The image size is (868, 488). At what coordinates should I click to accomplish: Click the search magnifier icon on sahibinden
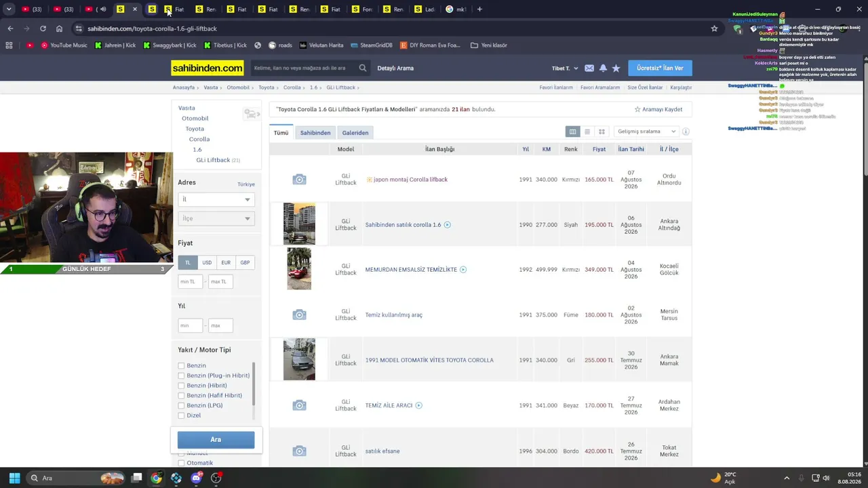click(363, 68)
